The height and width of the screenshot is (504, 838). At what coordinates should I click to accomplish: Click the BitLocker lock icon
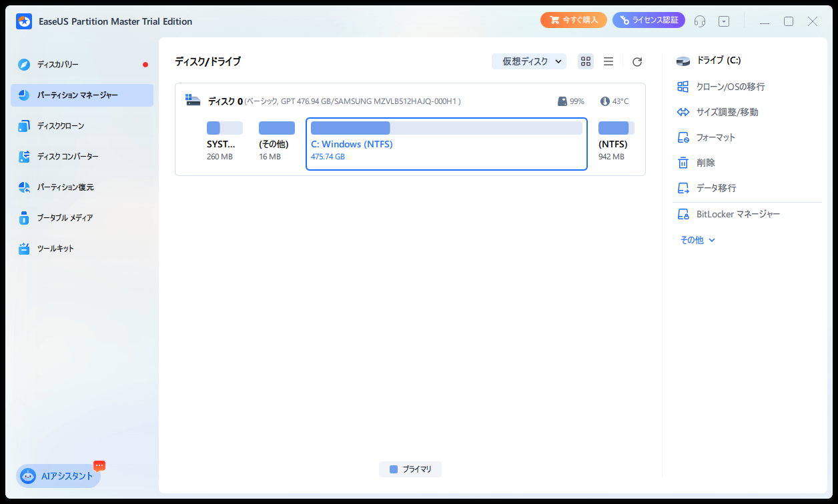683,214
